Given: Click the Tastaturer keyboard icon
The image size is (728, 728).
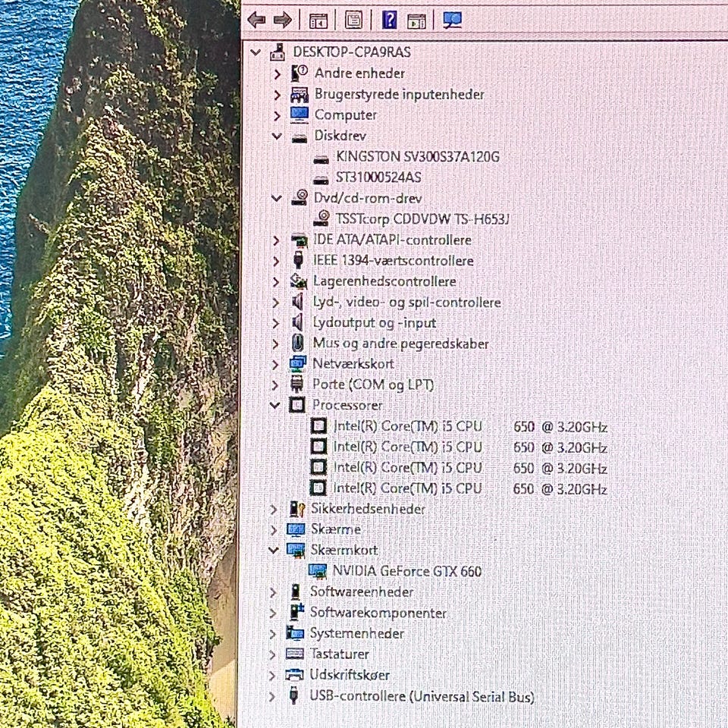Looking at the screenshot, I should (295, 654).
